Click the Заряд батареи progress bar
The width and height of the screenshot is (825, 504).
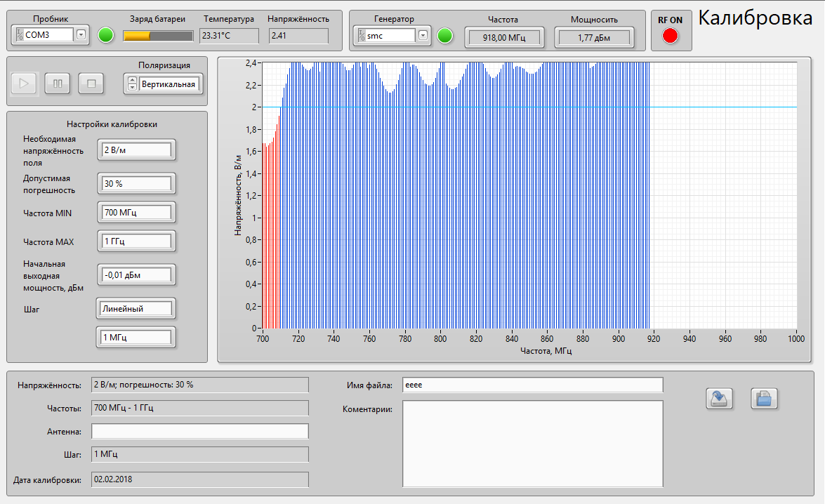(158, 35)
